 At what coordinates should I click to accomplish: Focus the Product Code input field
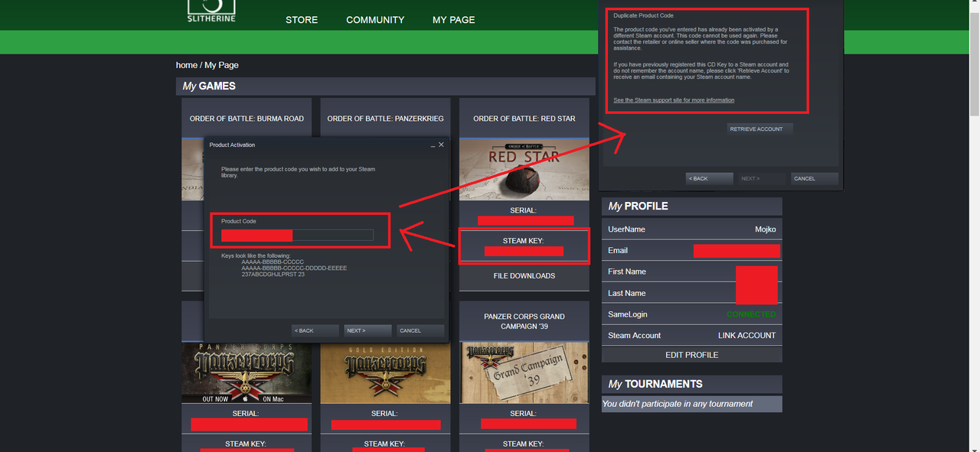pyautogui.click(x=297, y=236)
